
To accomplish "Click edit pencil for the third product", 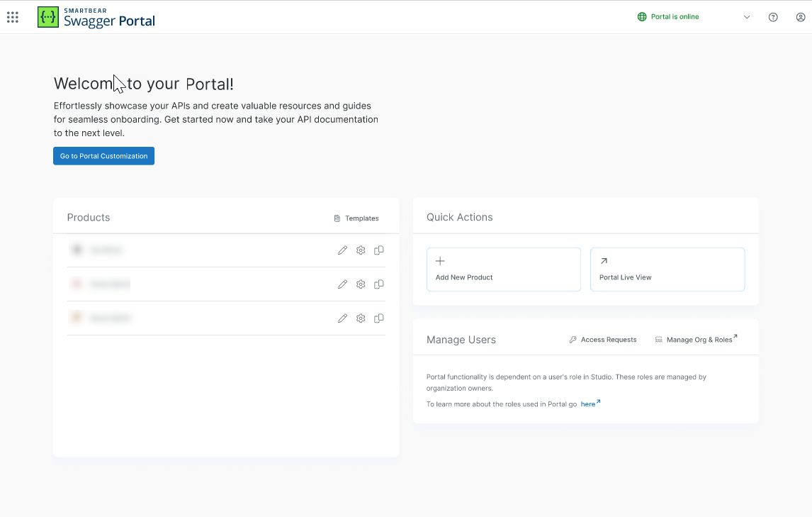I will click(x=342, y=318).
